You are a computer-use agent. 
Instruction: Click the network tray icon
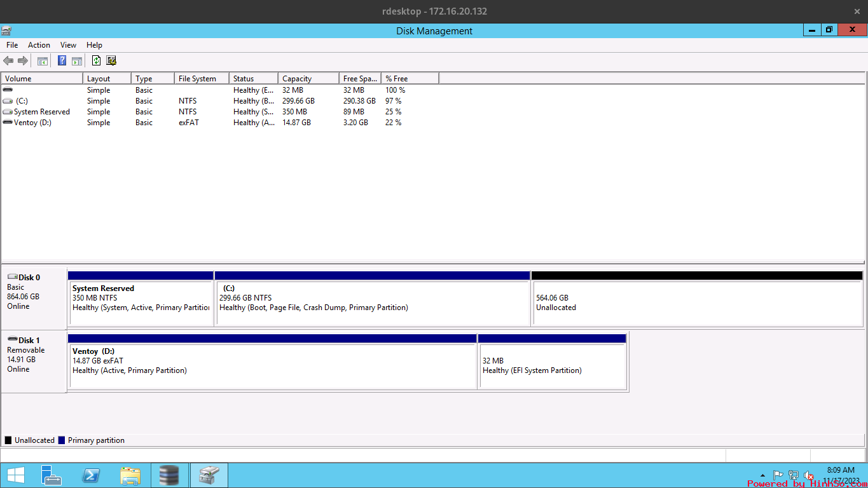[794, 475]
